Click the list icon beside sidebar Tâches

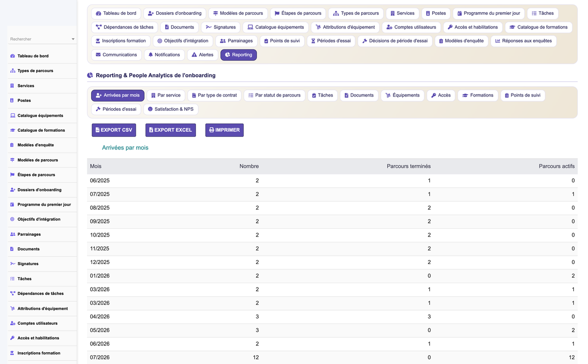pyautogui.click(x=12, y=279)
